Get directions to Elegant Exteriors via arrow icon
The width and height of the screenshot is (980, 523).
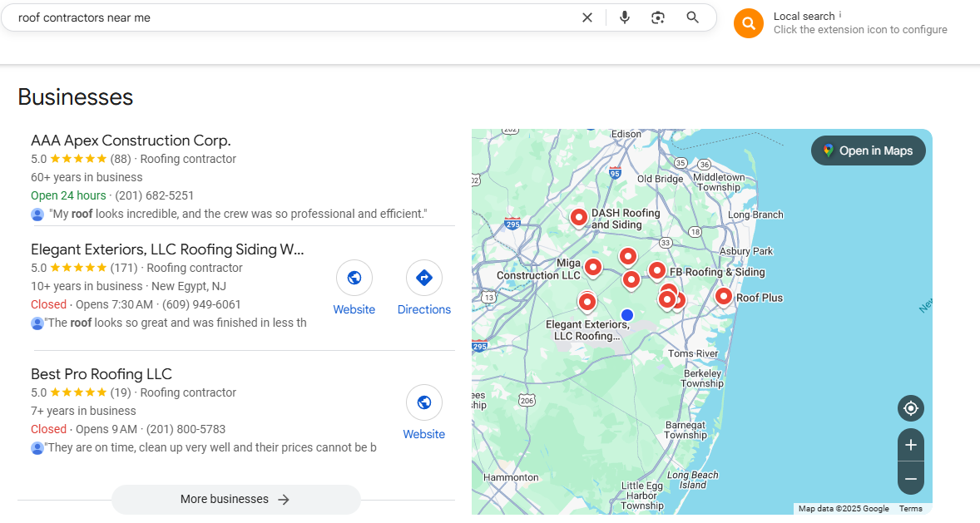pyautogui.click(x=423, y=278)
